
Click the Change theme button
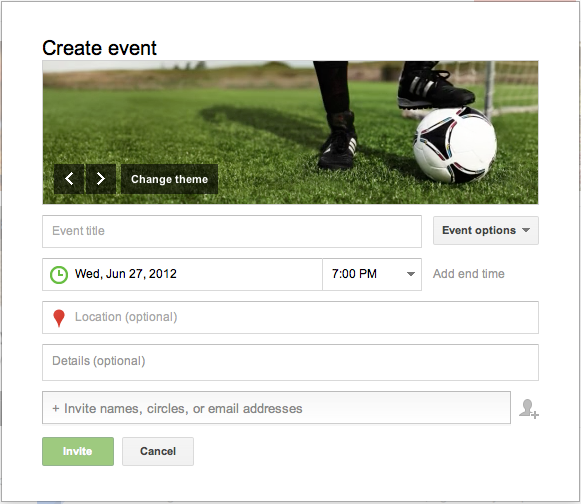[x=169, y=179]
